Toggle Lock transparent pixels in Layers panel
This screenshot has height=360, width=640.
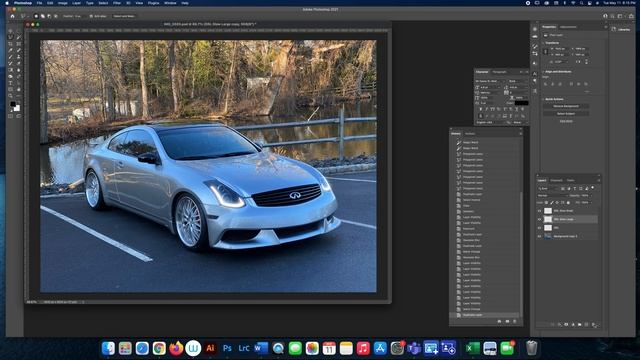click(547, 202)
